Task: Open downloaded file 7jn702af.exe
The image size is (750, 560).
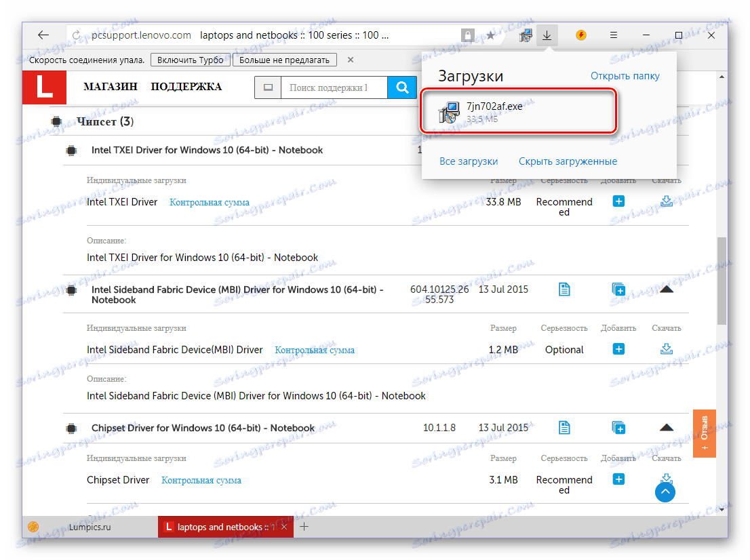Action: point(519,111)
